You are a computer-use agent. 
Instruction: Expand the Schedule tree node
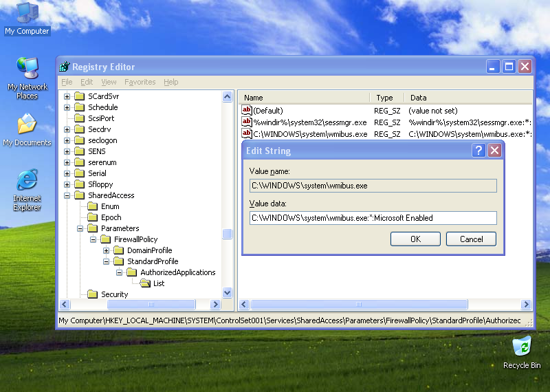tap(67, 107)
